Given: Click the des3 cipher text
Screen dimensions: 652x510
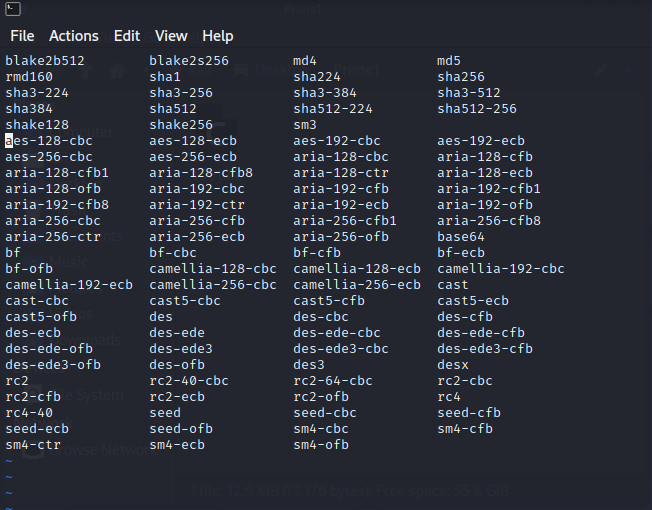Looking at the screenshot, I should click(x=309, y=365).
